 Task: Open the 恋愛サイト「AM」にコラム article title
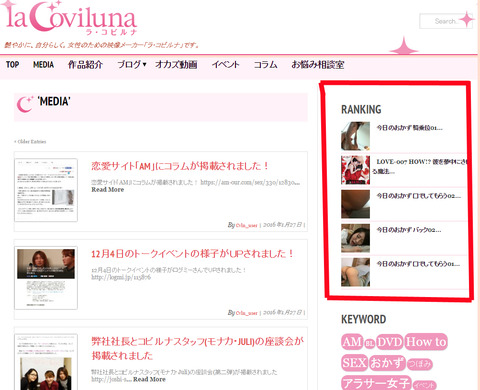tap(180, 166)
